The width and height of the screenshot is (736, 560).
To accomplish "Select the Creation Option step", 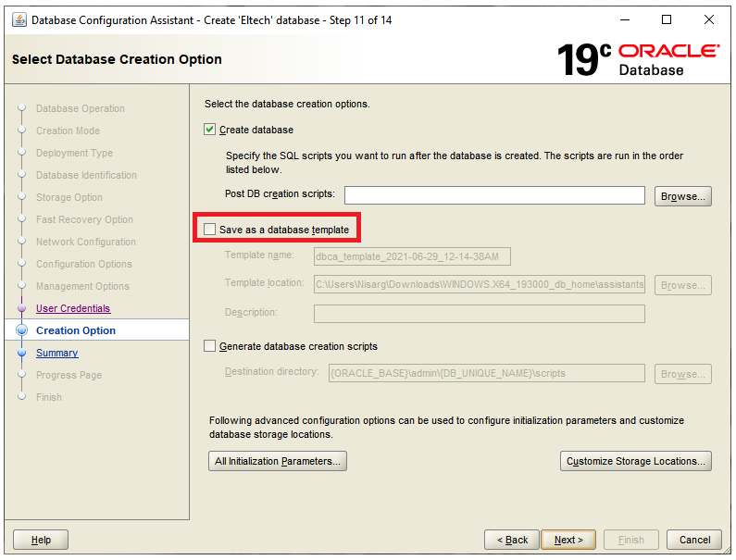I will 76,330.
